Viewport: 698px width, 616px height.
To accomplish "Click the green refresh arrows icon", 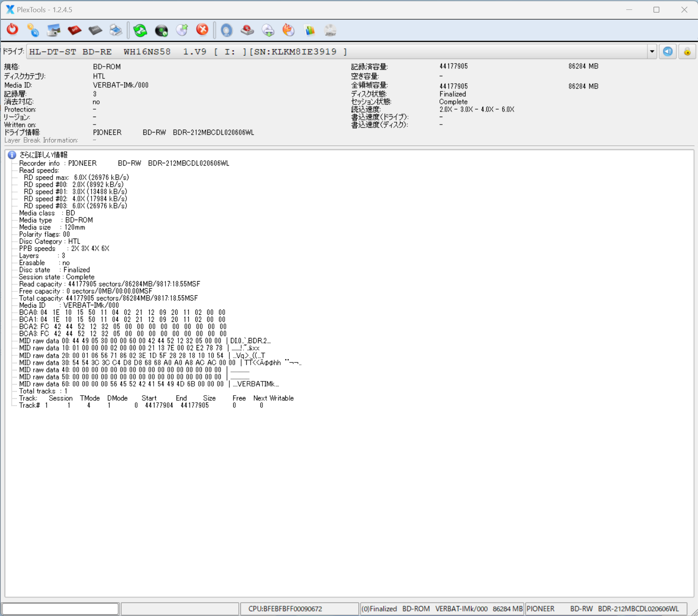I will click(x=140, y=30).
